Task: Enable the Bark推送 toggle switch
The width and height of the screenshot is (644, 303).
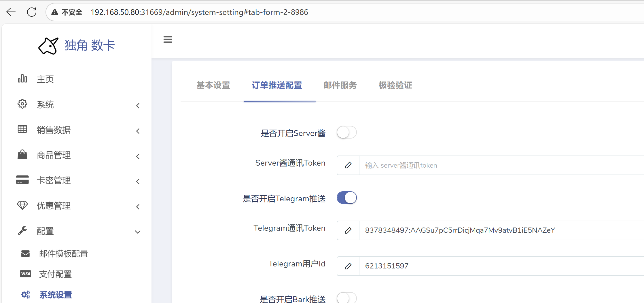Action: pos(346,298)
